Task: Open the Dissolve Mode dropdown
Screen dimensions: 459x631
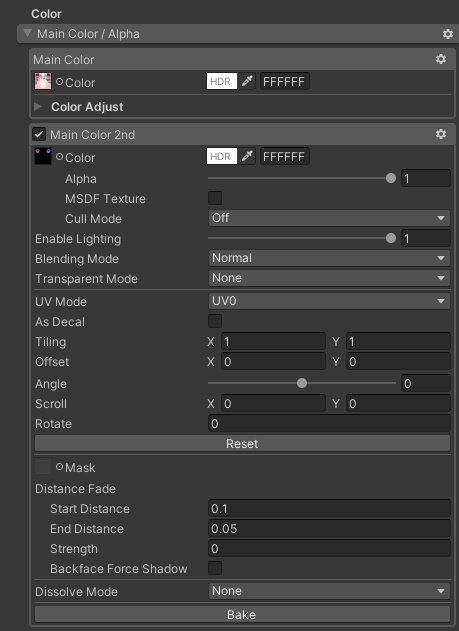Action: tap(329, 591)
